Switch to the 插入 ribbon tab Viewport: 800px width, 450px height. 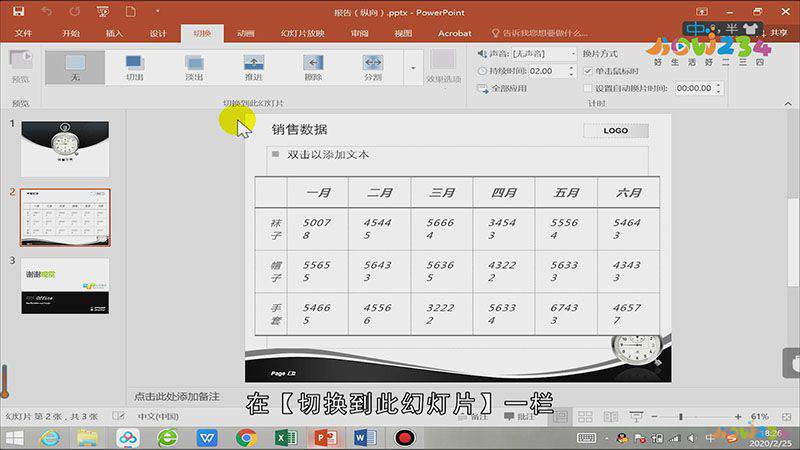pyautogui.click(x=114, y=33)
